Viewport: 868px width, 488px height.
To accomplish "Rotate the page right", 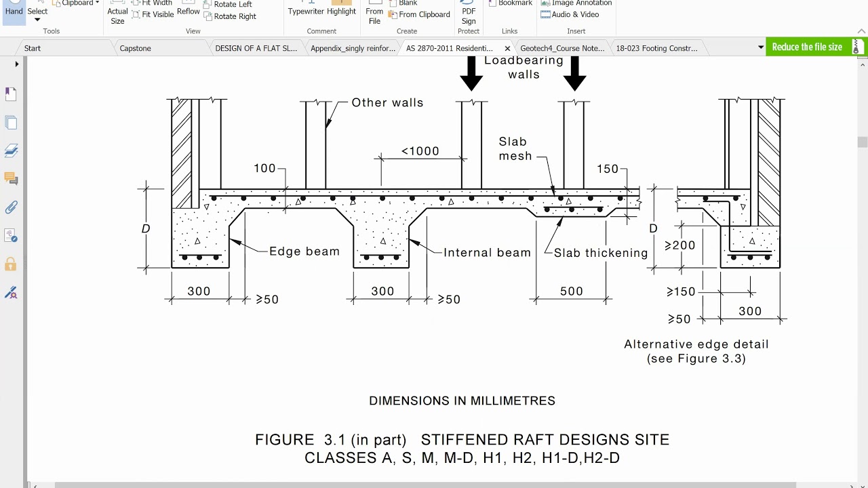I will 230,16.
